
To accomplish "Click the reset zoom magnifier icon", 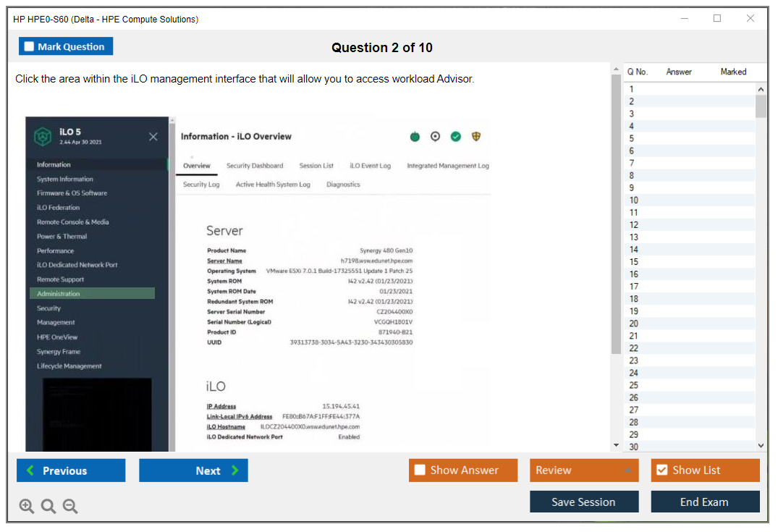I will (48, 507).
